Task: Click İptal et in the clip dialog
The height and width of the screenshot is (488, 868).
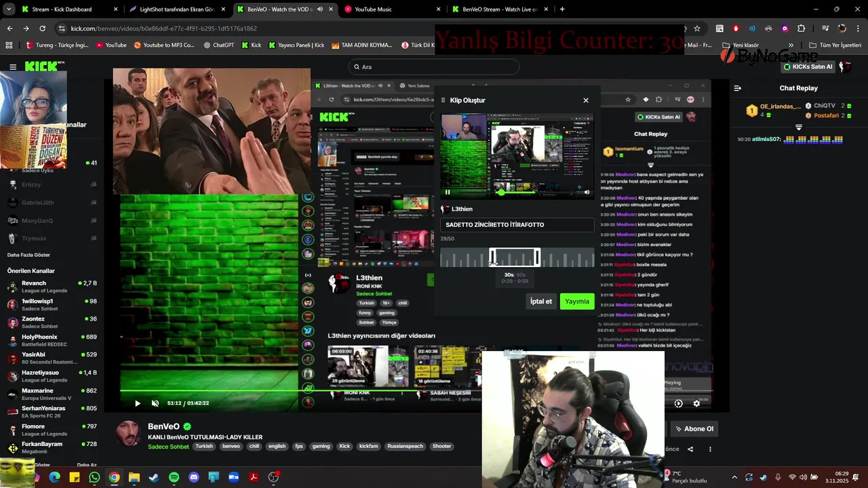Action: 541,301
